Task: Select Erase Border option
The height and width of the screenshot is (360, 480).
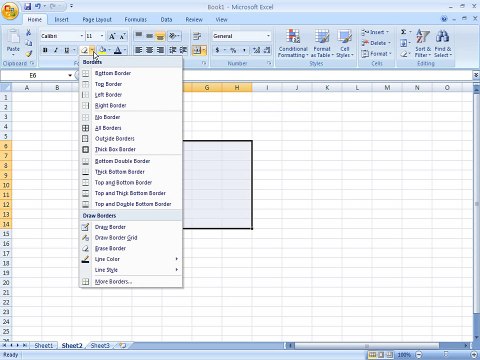Action: pyautogui.click(x=131, y=248)
